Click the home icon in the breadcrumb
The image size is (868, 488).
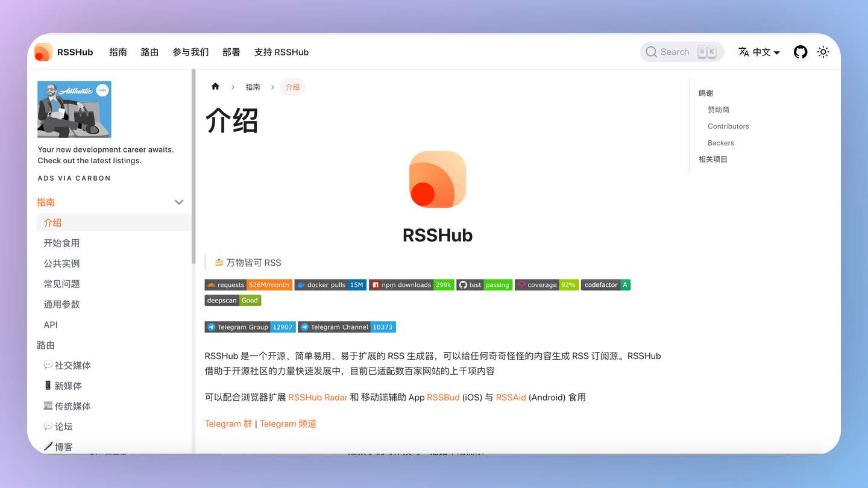pyautogui.click(x=215, y=87)
